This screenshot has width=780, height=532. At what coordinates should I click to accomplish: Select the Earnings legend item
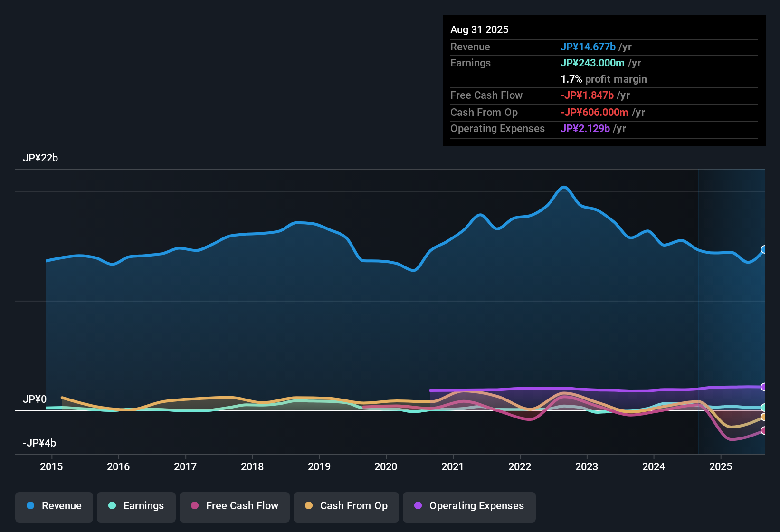click(x=136, y=506)
